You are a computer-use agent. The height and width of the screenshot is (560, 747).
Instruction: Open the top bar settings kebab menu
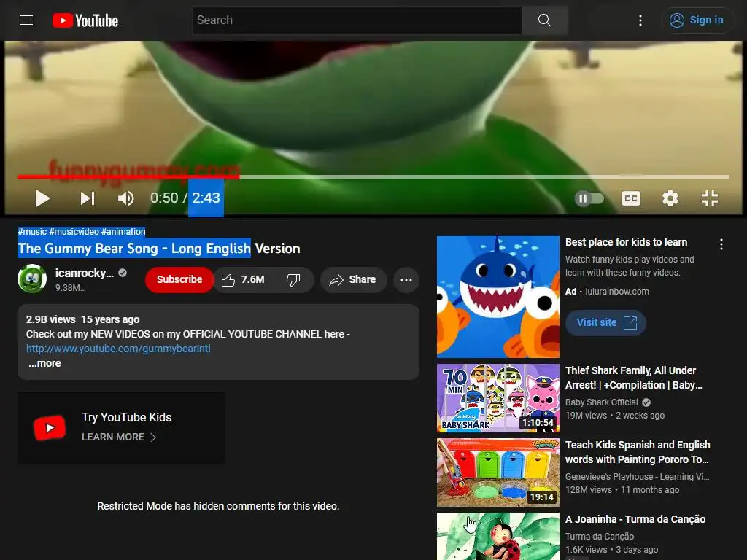(640, 20)
